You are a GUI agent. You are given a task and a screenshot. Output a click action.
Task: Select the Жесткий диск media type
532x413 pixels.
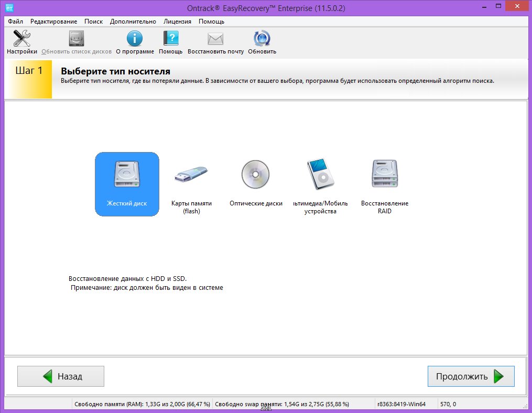tap(127, 184)
